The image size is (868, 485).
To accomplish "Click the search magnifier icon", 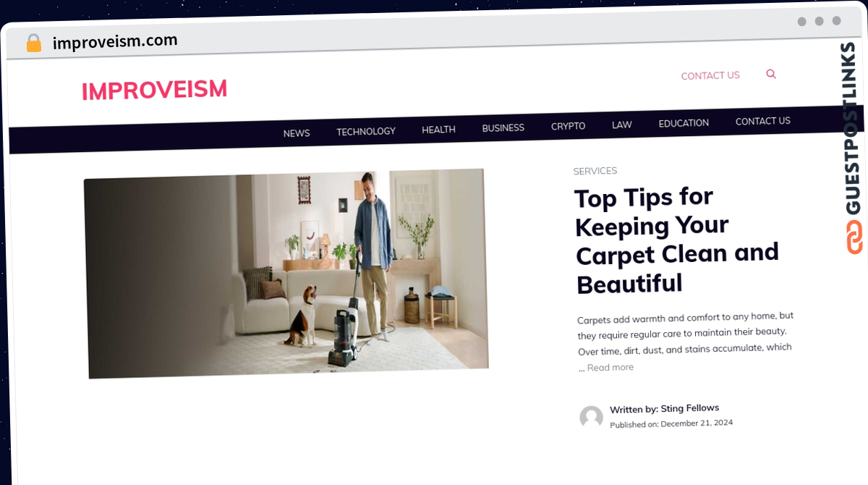I will pos(771,74).
